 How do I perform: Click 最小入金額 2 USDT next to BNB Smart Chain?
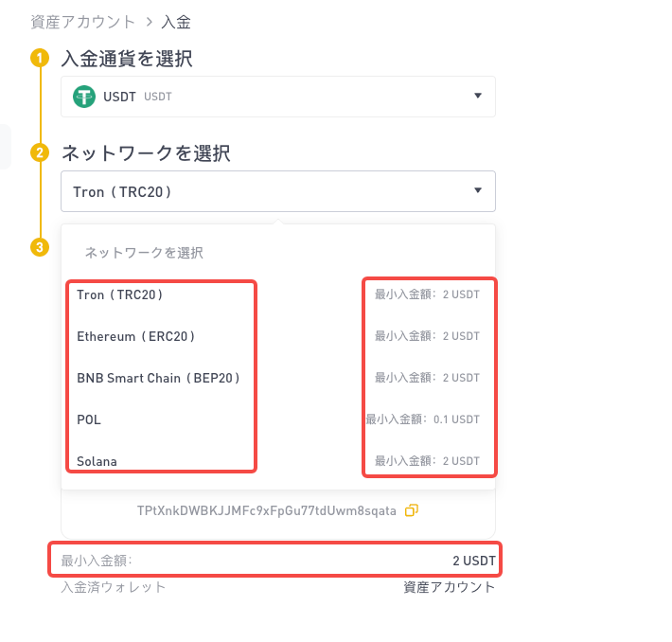[427, 378]
